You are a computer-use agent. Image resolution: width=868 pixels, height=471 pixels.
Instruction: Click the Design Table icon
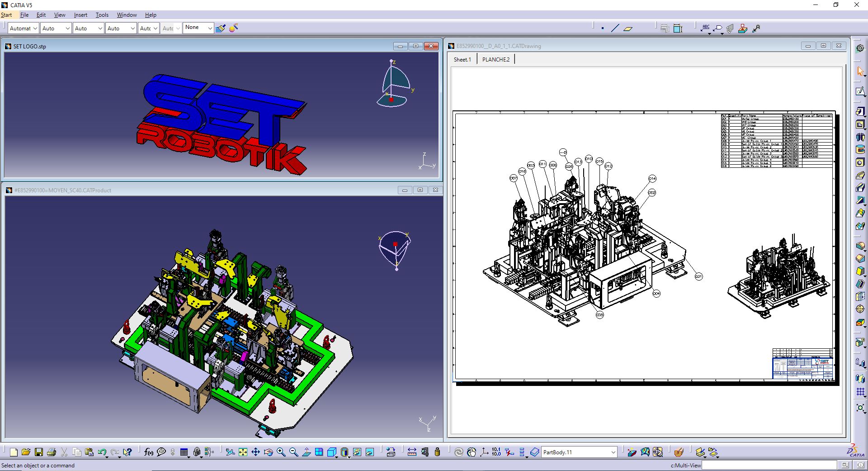pos(184,452)
